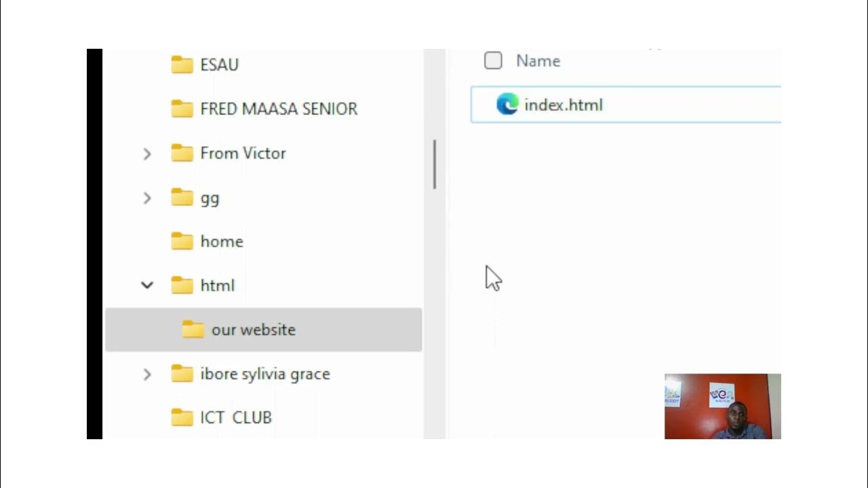Select the index.html file name

pos(564,105)
